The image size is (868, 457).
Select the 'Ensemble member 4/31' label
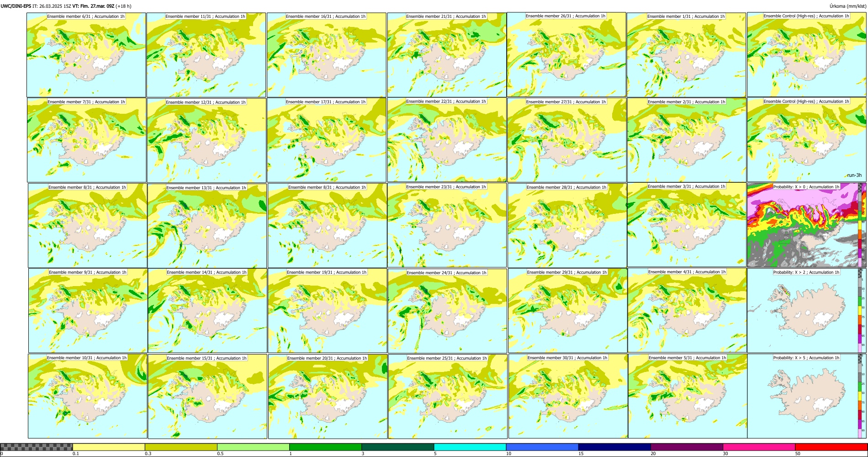[x=687, y=272]
